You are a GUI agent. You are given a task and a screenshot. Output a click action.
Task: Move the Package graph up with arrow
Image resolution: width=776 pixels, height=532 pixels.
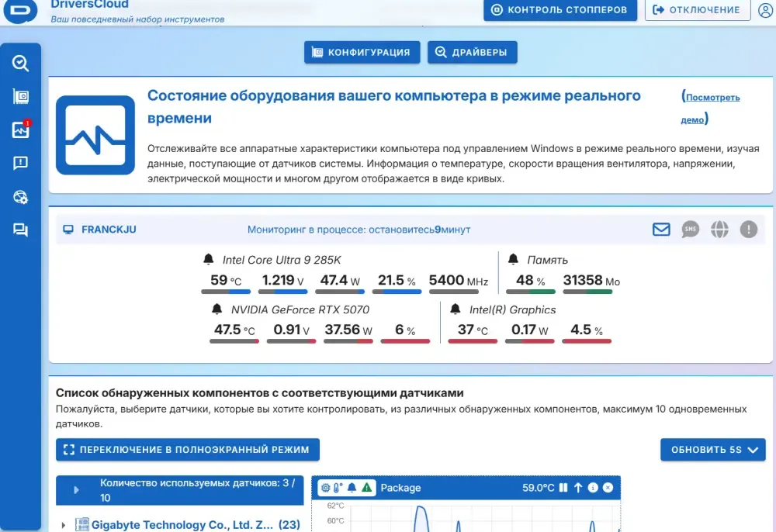coord(578,488)
